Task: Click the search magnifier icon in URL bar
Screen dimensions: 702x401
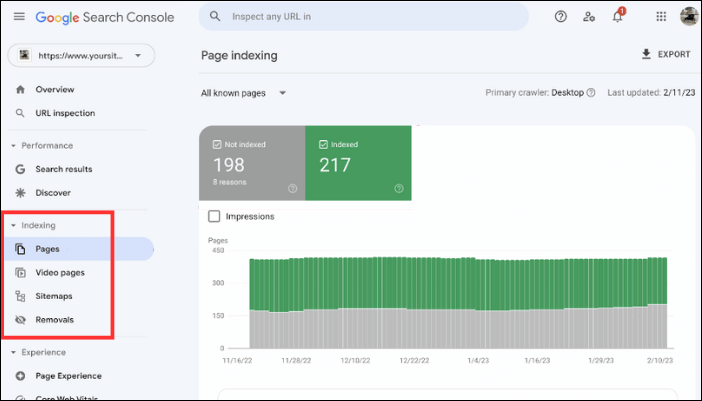Action: coord(215,17)
